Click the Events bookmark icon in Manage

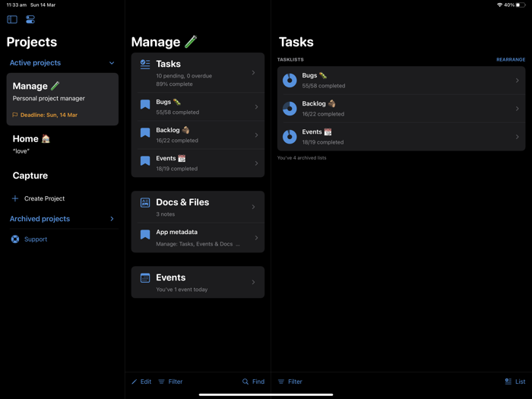coord(145,160)
